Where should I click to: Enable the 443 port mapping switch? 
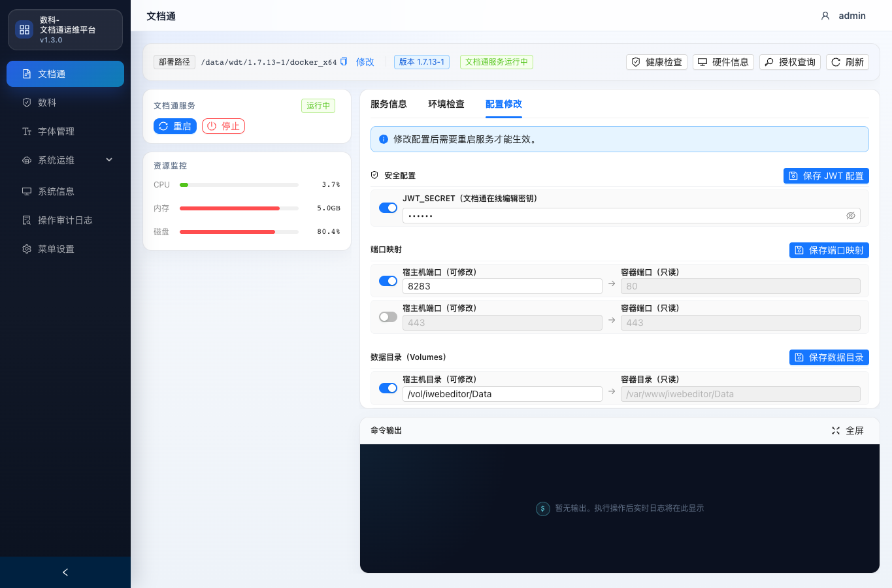(x=388, y=317)
